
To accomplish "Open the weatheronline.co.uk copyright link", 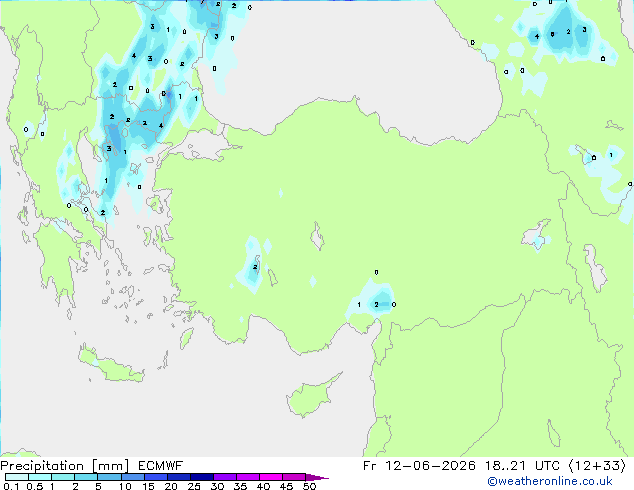I will (550, 481).
